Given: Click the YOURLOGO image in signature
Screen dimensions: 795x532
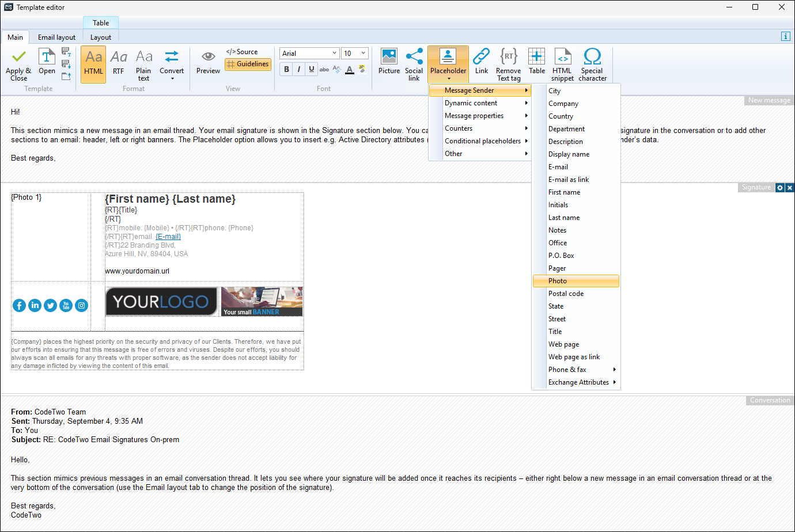Looking at the screenshot, I should point(161,302).
